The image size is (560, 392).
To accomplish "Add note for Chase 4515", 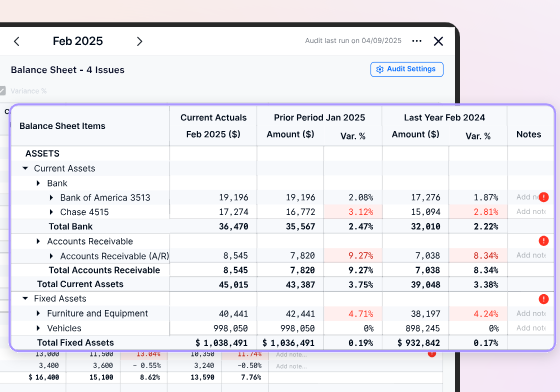I will (x=531, y=212).
